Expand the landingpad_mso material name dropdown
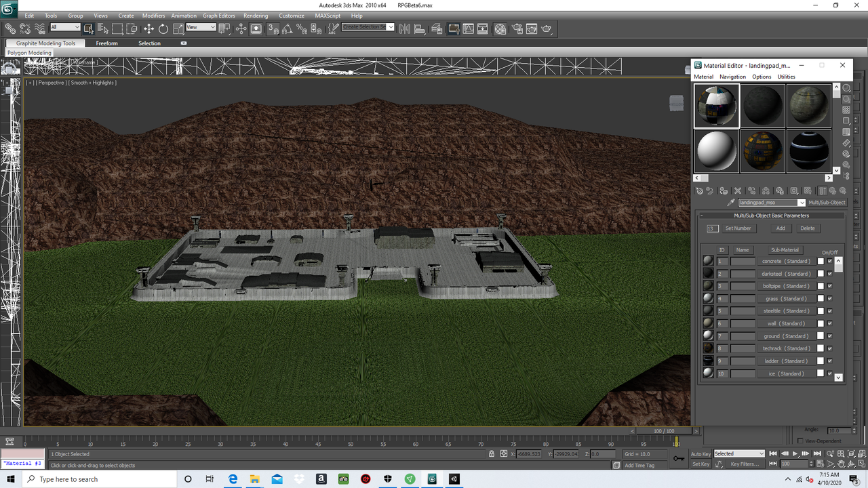 pos(802,202)
